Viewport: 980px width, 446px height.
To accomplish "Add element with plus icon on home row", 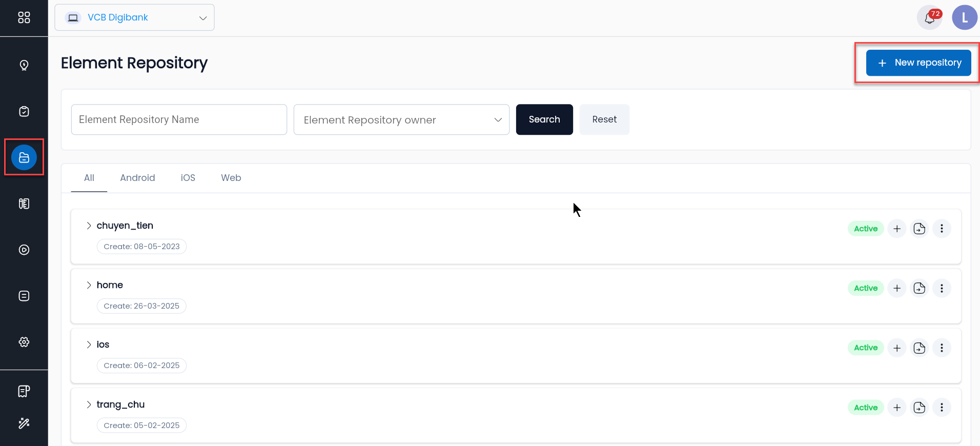I will click(897, 288).
